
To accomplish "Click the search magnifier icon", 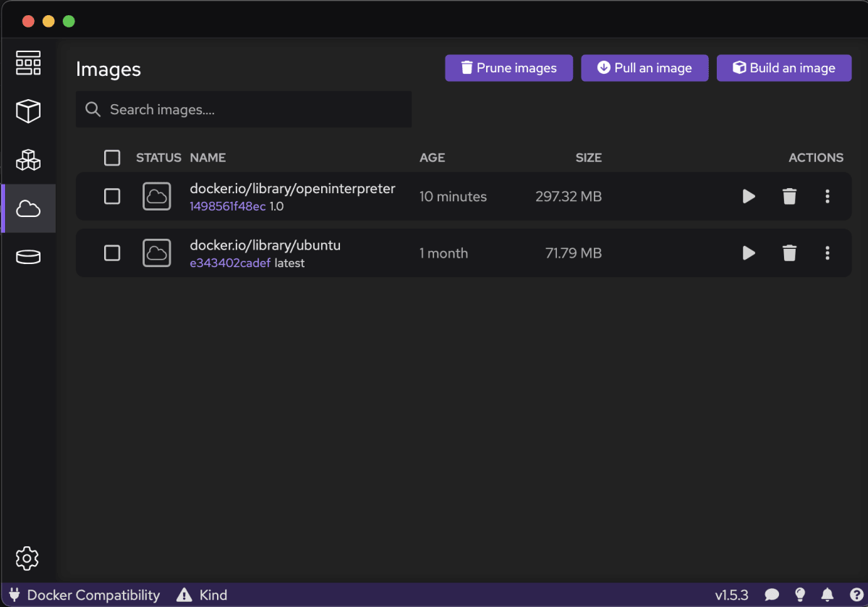I will click(93, 109).
